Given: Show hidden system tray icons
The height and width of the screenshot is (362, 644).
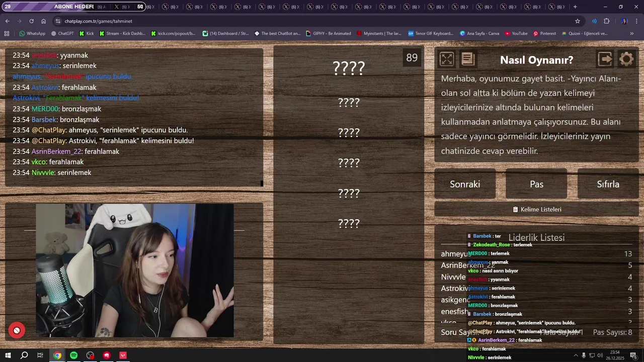Looking at the screenshot, I should [x=576, y=355].
